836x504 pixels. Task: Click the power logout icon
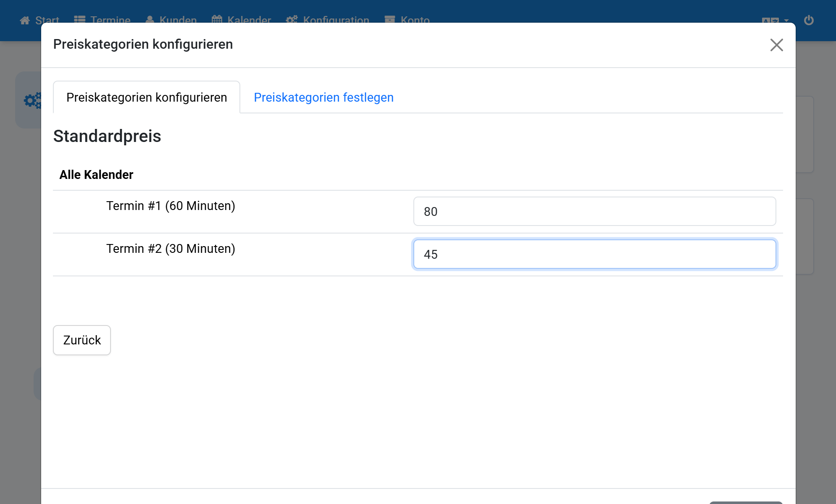tap(809, 20)
